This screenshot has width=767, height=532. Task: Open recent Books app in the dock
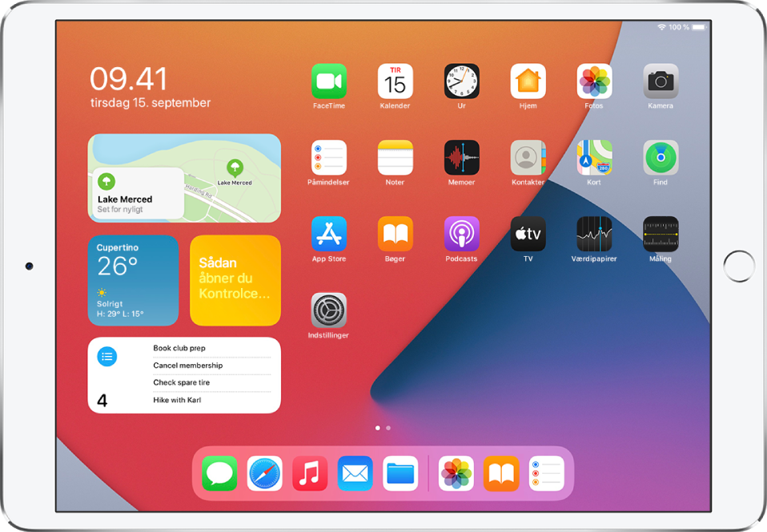[501, 474]
